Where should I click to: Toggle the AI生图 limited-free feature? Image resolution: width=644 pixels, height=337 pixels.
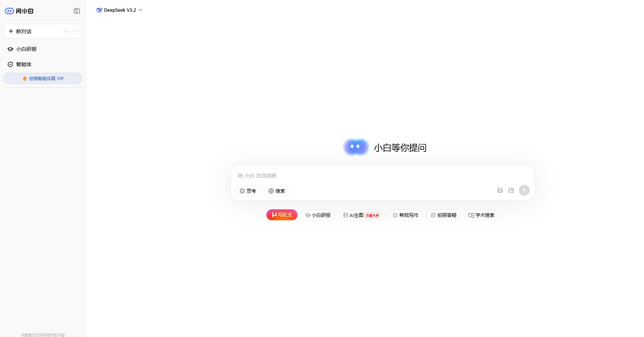pyautogui.click(x=361, y=215)
